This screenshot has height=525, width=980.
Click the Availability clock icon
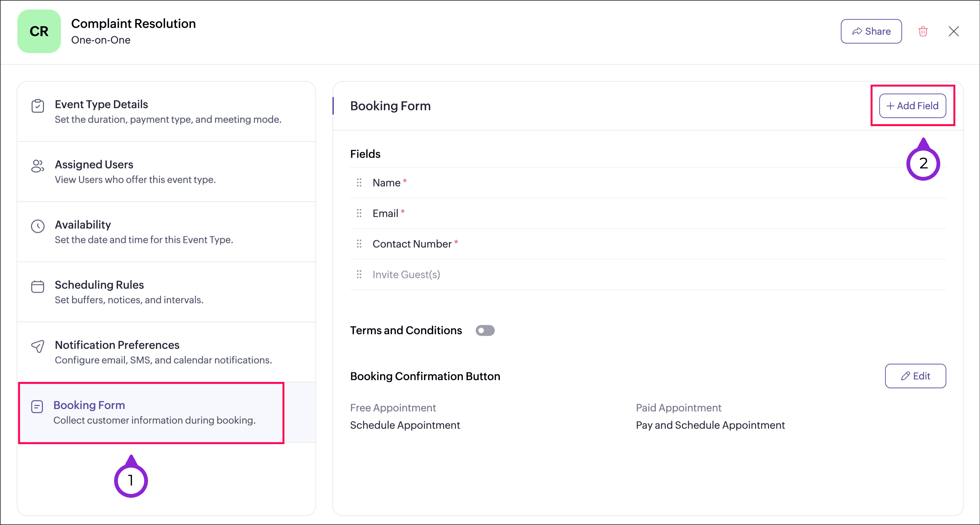coord(38,226)
